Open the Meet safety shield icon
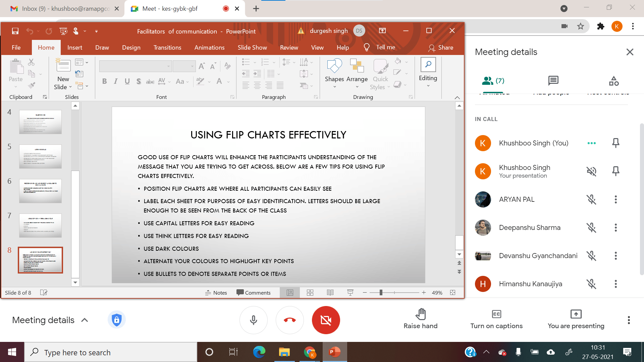This screenshot has width=644, height=362. click(116, 320)
